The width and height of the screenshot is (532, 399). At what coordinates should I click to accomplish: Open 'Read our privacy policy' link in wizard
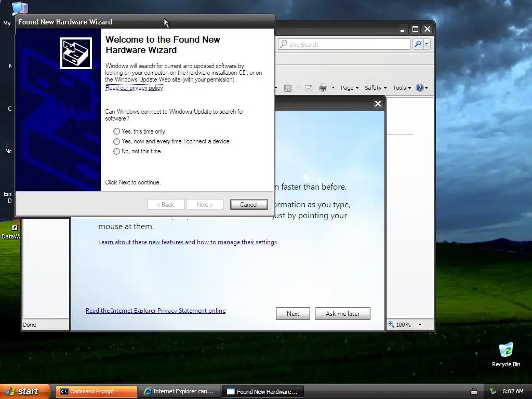click(134, 88)
